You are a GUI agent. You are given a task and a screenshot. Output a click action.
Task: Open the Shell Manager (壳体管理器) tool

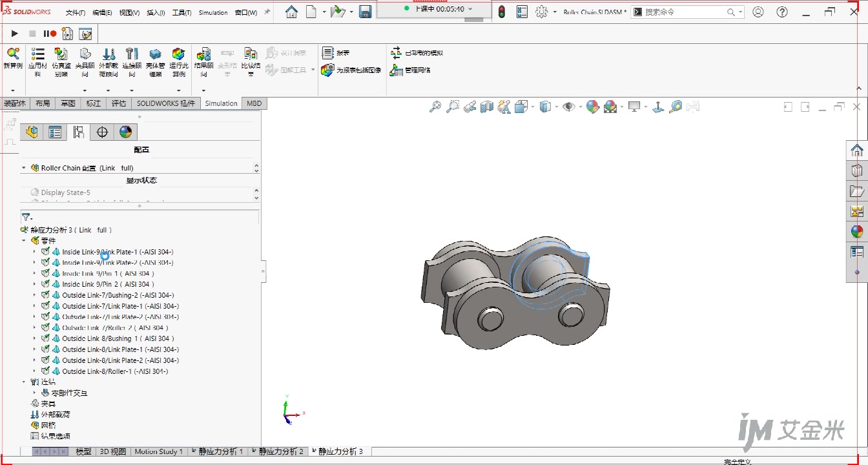[155, 55]
